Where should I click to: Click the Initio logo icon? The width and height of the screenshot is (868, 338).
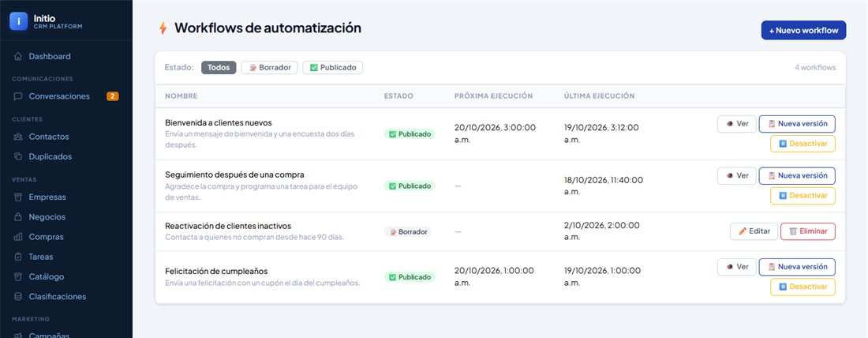[19, 21]
